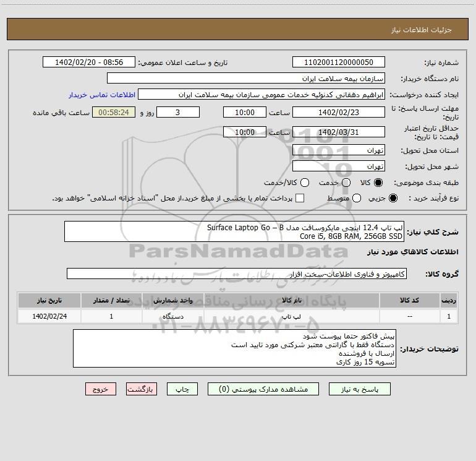The height and width of the screenshot is (461, 476).
Task: Select the جزیی purchase type radio
Action: (x=393, y=198)
